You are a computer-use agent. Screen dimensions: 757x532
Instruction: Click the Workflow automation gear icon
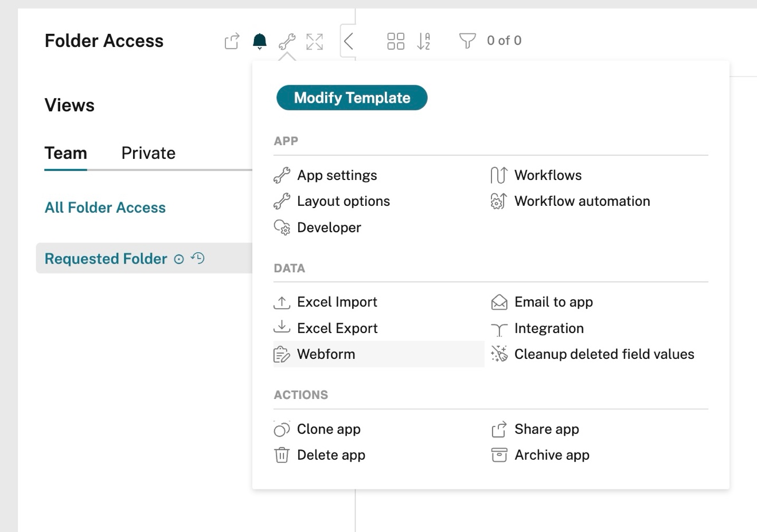pyautogui.click(x=499, y=201)
